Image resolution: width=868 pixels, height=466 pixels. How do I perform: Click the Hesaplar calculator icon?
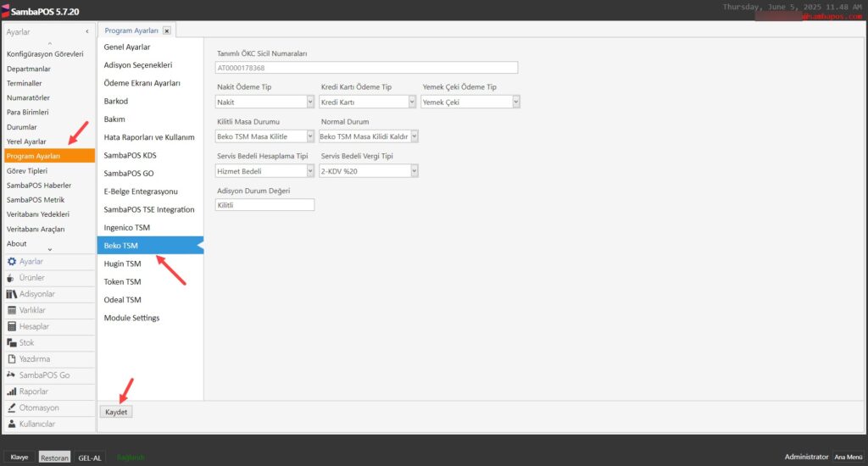pos(11,326)
